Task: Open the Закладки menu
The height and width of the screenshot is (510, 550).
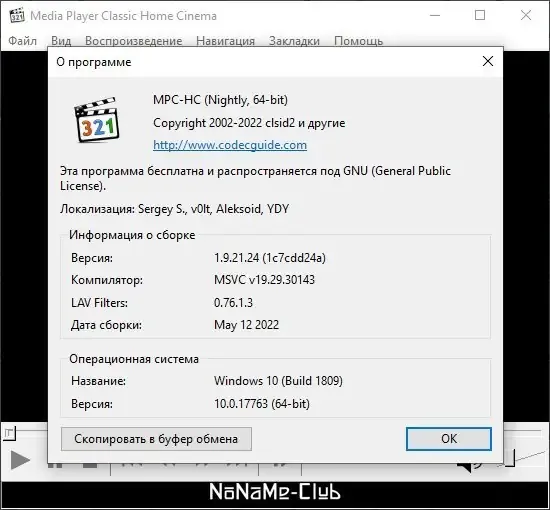Action: pyautogui.click(x=294, y=41)
